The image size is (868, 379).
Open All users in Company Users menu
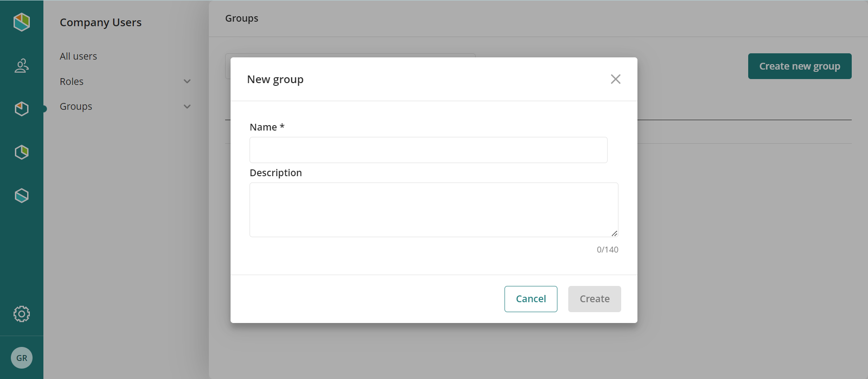pyautogui.click(x=78, y=56)
